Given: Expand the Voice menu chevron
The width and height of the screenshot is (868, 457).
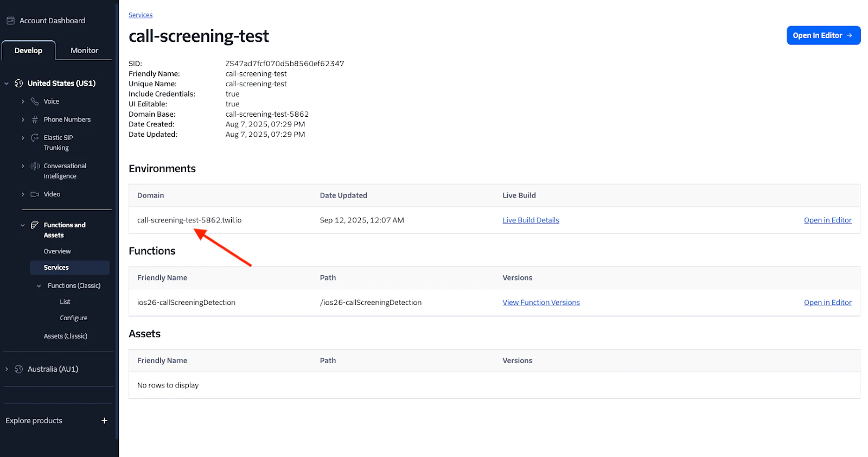Looking at the screenshot, I should pos(23,101).
